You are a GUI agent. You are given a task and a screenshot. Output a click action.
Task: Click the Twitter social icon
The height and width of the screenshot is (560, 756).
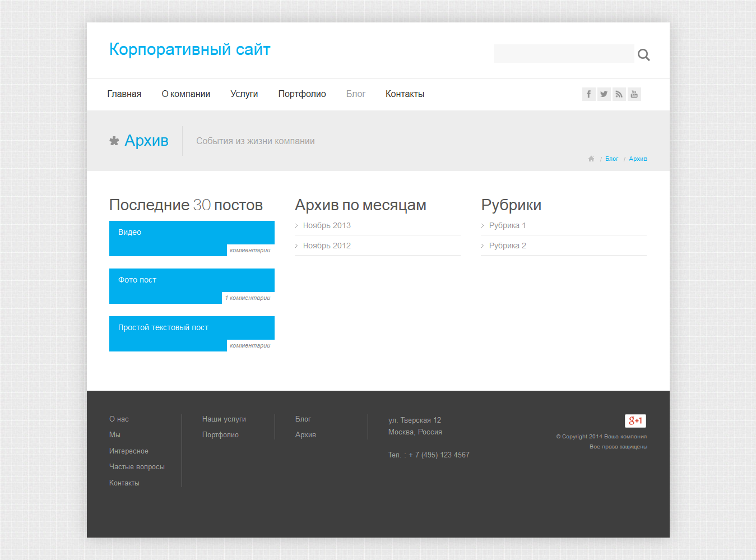click(604, 94)
